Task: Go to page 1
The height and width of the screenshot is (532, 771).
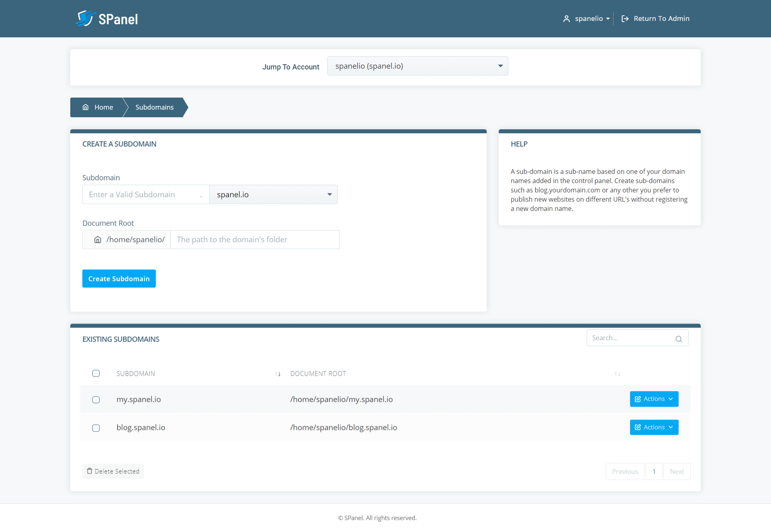Action: pyautogui.click(x=654, y=471)
